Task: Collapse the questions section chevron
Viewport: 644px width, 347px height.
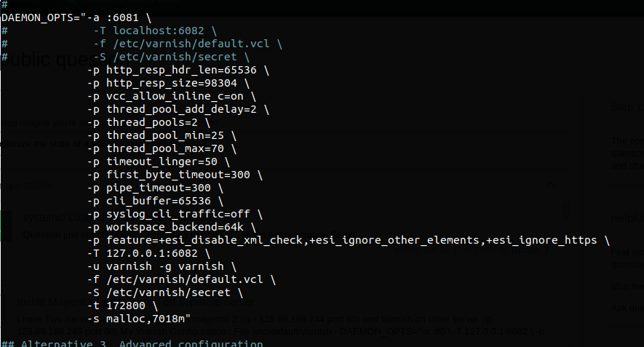Action: (x=551, y=186)
